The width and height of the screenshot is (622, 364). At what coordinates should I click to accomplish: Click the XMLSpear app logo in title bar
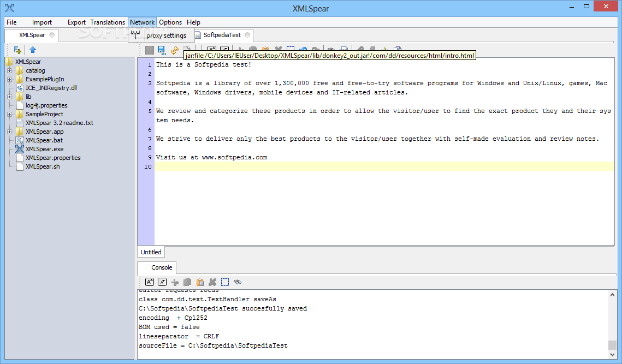9,8
